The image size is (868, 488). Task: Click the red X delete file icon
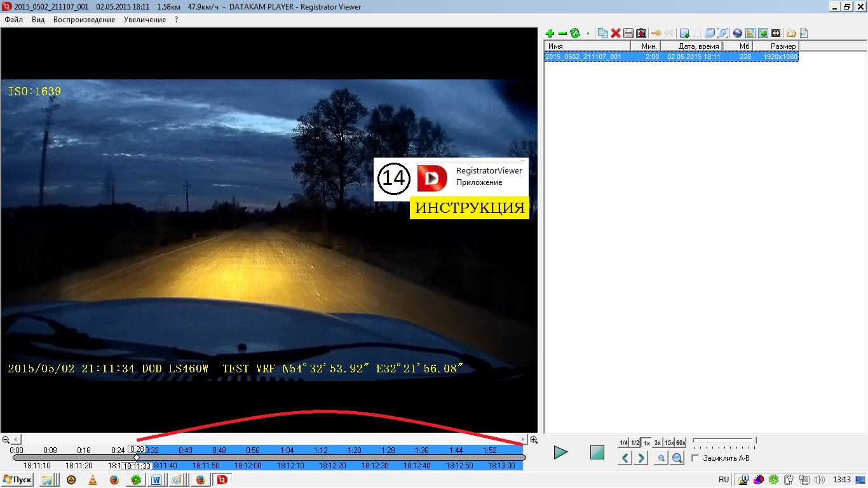[x=616, y=33]
